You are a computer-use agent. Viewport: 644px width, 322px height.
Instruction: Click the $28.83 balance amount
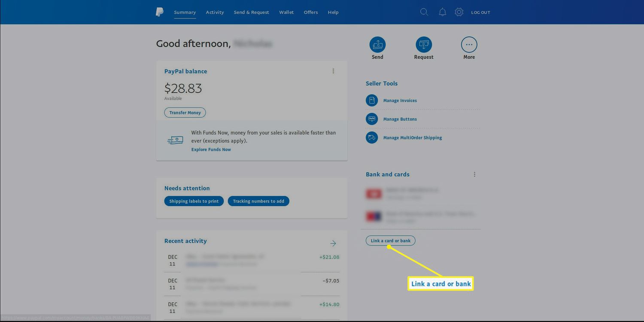coord(183,88)
